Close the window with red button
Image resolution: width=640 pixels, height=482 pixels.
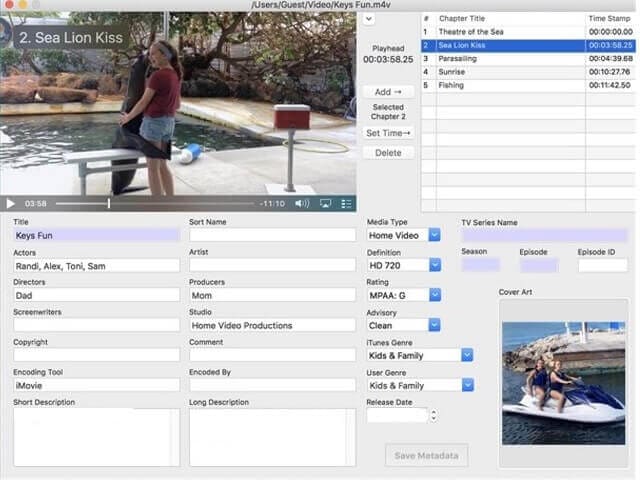(9, 4)
